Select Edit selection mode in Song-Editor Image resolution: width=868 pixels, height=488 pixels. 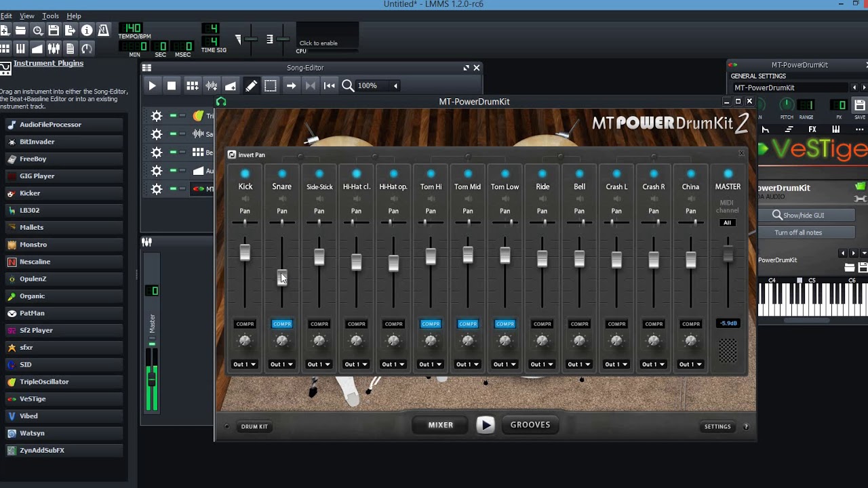271,86
